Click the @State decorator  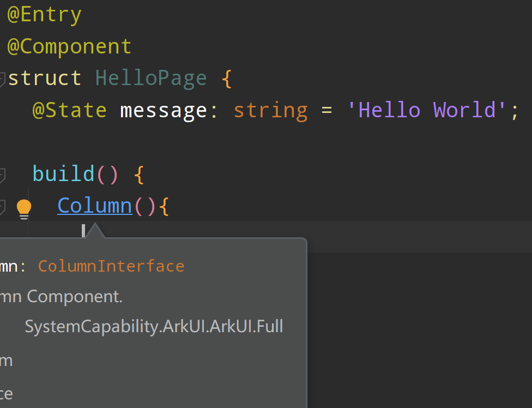coord(69,110)
